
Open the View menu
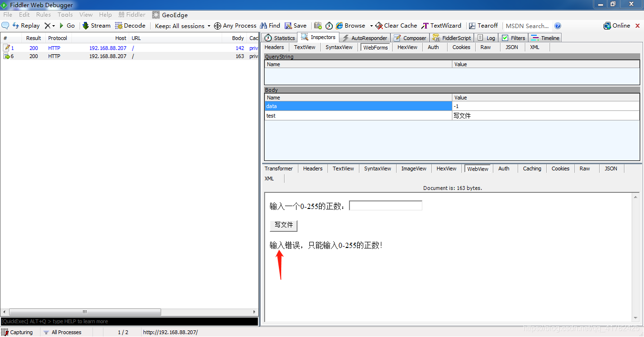(86, 15)
